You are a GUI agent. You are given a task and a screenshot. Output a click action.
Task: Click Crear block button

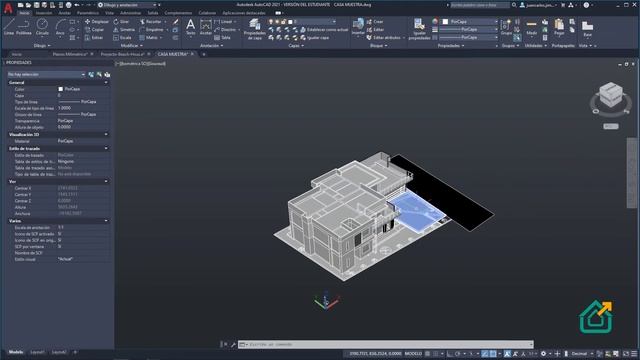pos(375,22)
